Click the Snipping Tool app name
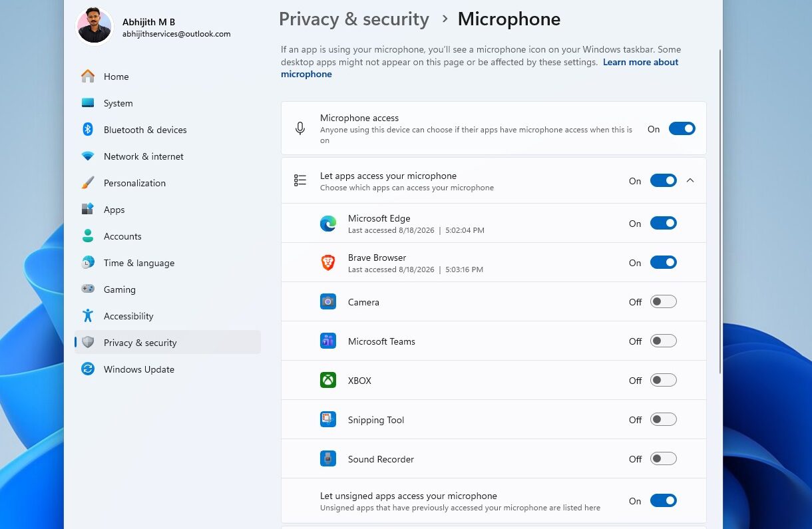 (x=376, y=420)
